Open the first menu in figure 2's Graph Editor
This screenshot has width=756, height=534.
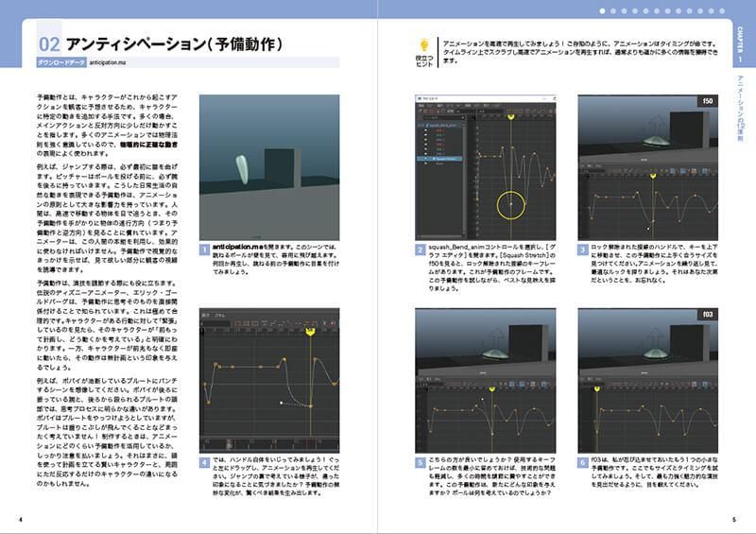[x=421, y=105]
